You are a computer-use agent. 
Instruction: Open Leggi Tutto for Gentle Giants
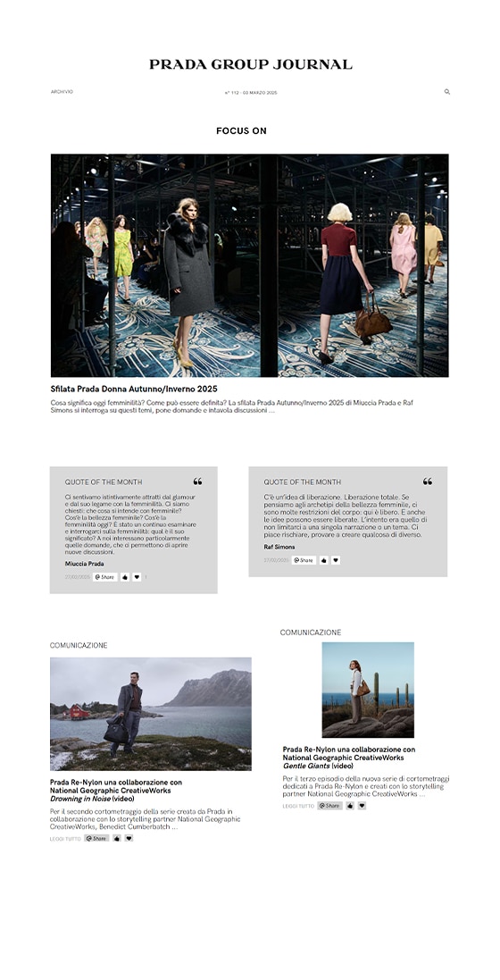point(298,807)
